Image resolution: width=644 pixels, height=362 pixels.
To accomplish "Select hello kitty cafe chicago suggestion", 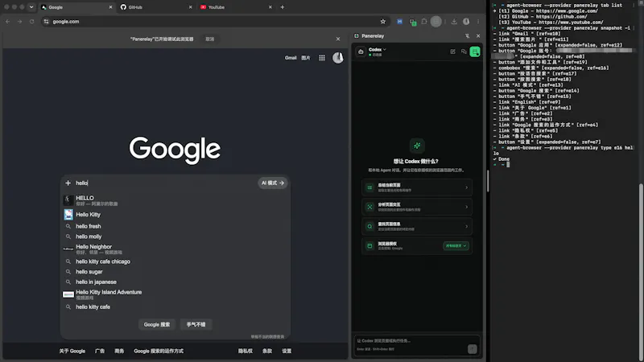I will point(175,261).
